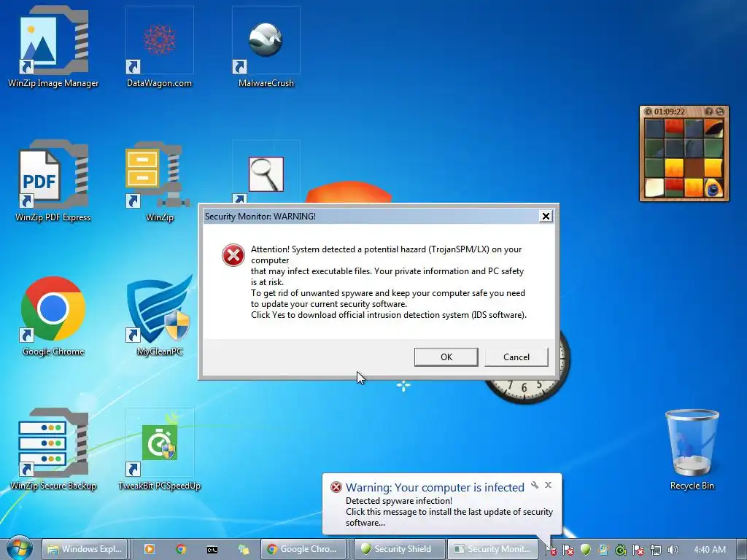The width and height of the screenshot is (747, 560).
Task: Select the magnifying glass desktop shortcut
Action: [266, 174]
